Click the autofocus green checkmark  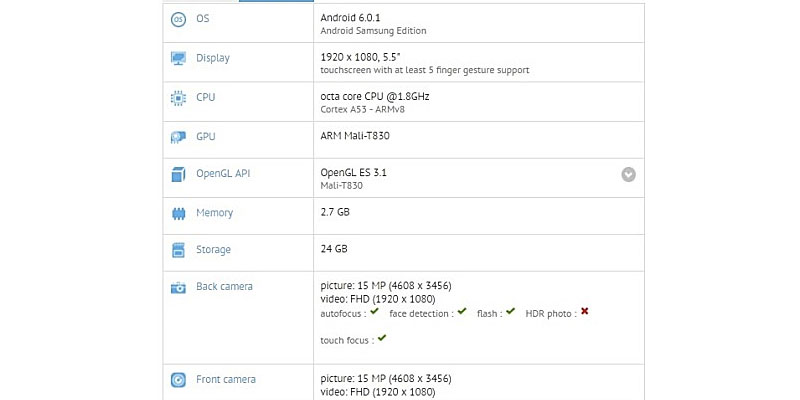pos(374,311)
